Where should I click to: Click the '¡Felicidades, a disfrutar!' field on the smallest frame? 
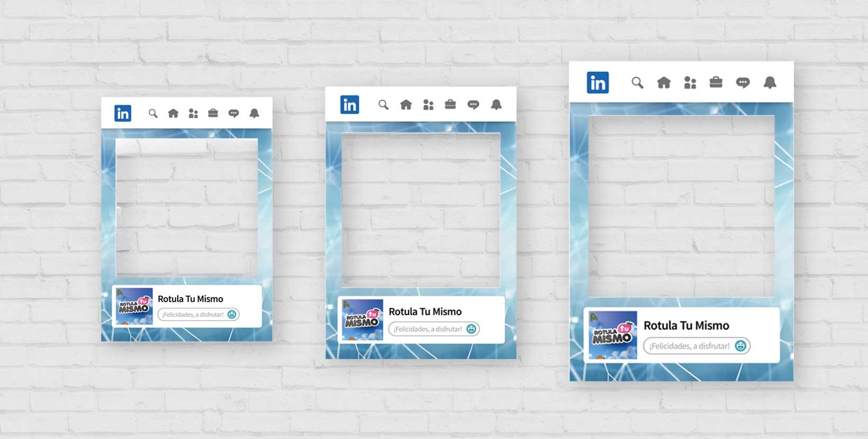[193, 315]
